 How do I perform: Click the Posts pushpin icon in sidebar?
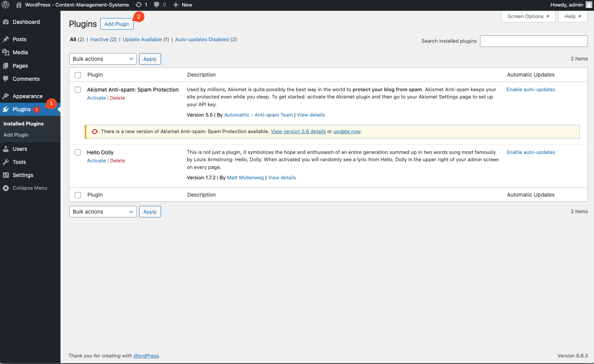coord(6,39)
